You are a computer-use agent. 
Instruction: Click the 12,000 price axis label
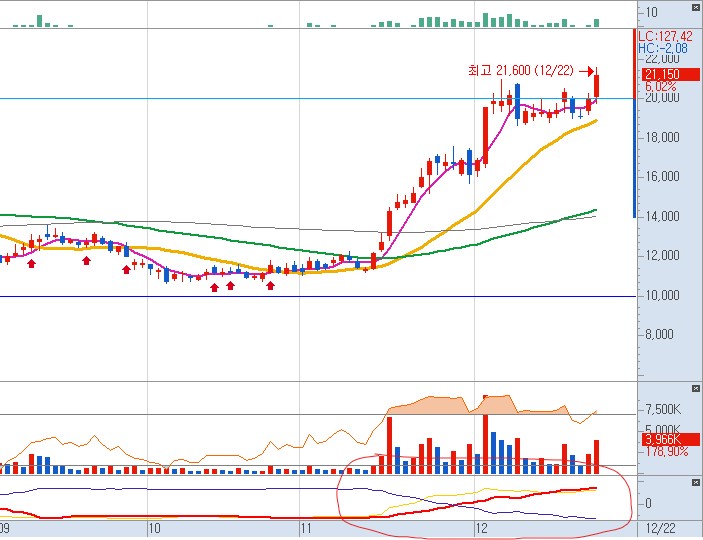[x=662, y=256]
